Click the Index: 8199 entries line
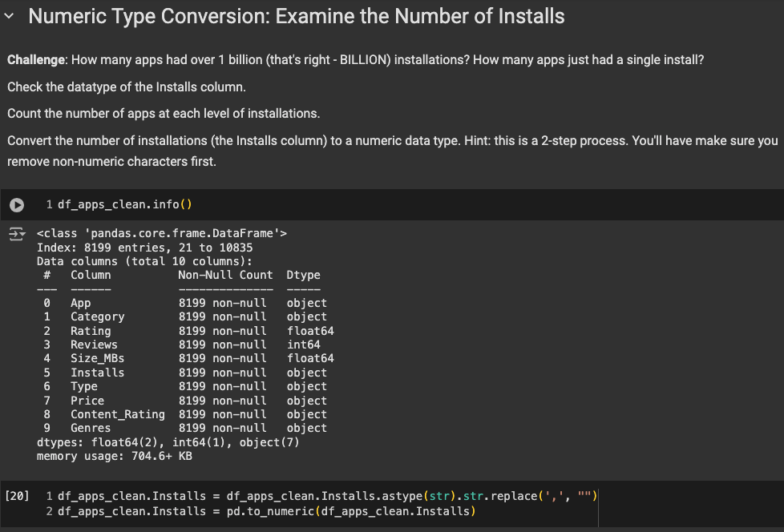 (x=144, y=248)
